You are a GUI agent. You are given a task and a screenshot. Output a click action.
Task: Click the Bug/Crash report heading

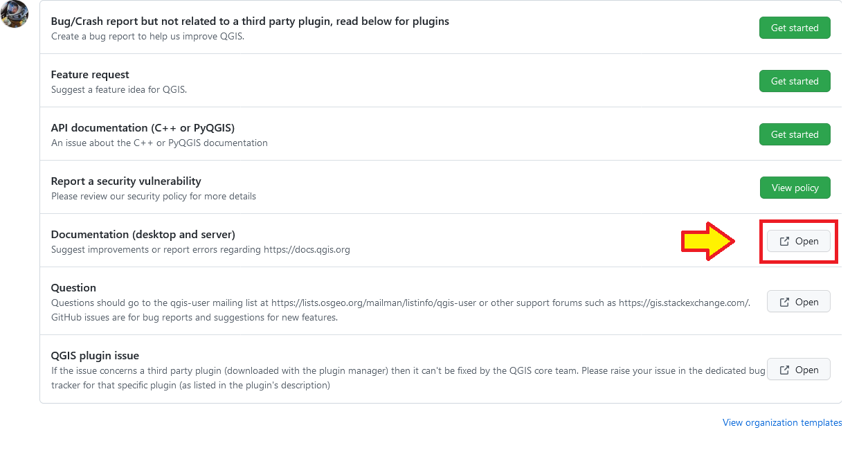point(249,21)
